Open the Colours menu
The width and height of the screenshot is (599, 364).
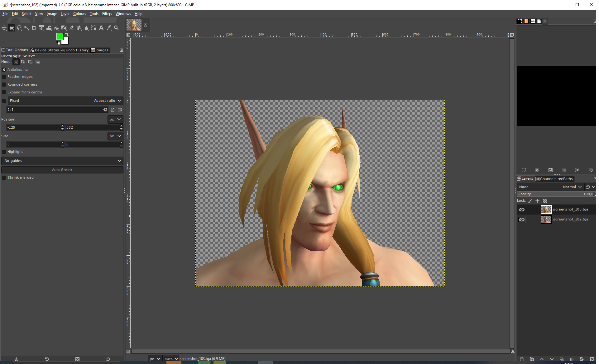point(79,14)
